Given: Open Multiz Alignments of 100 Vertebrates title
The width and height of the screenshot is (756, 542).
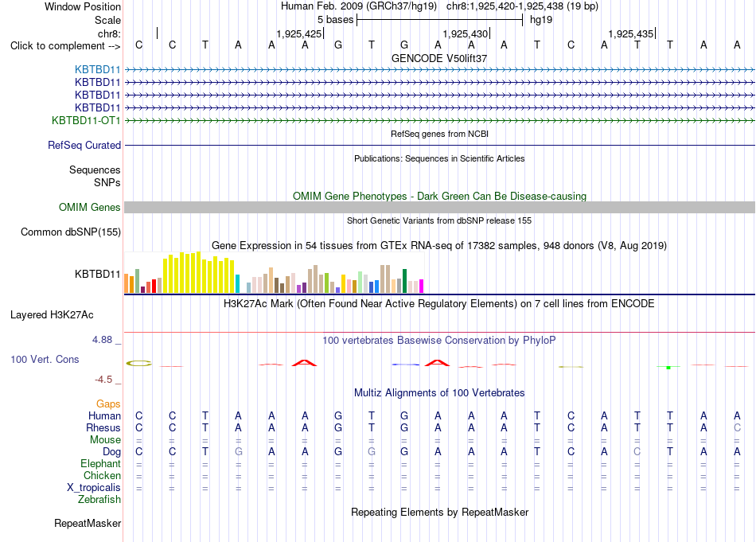Looking at the screenshot, I should 439,393.
